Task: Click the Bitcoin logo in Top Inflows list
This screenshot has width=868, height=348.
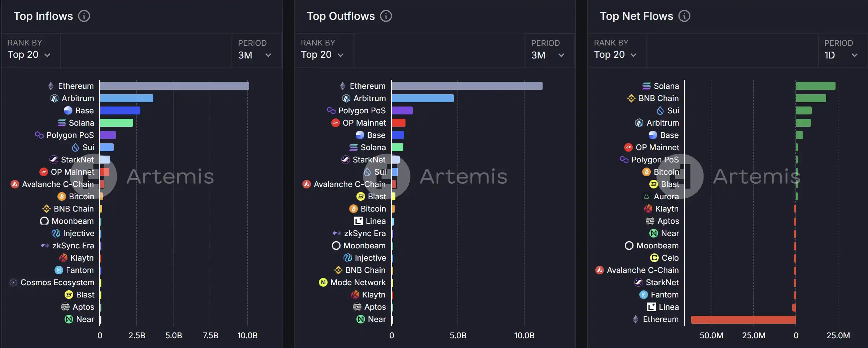Action: [62, 196]
